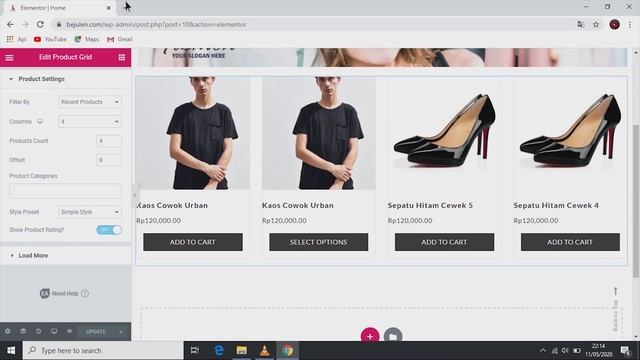
Task: Click the Need Help question mark icon
Action: 85,293
